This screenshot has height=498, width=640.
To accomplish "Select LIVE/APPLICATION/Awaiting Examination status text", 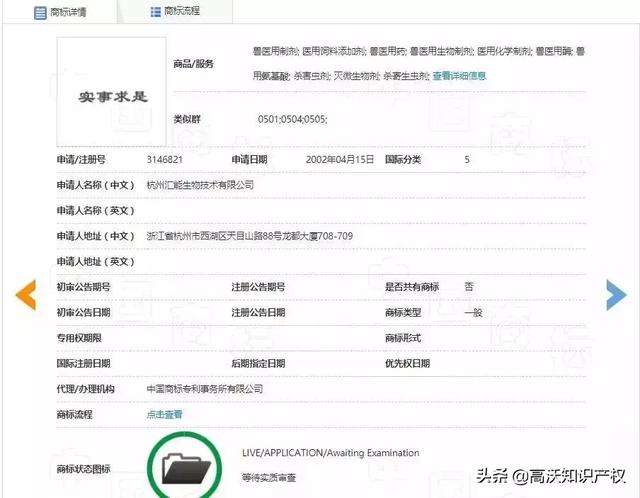I will tap(331, 453).
